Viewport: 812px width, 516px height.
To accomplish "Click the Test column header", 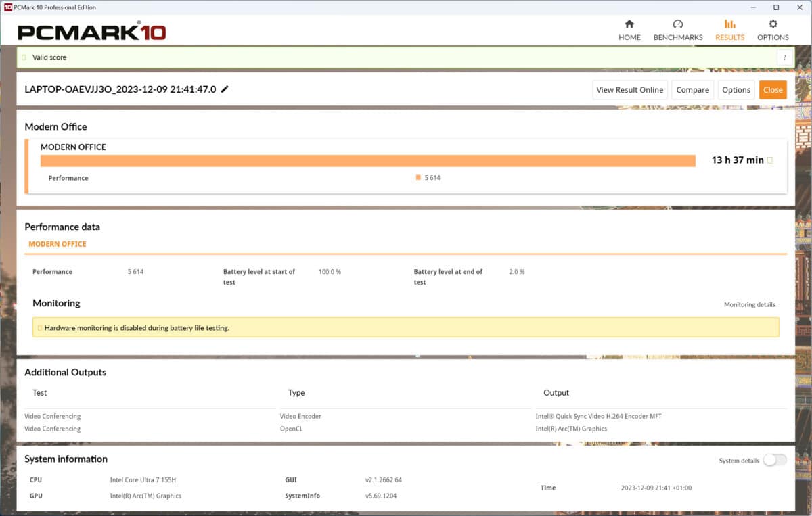I will pos(40,392).
